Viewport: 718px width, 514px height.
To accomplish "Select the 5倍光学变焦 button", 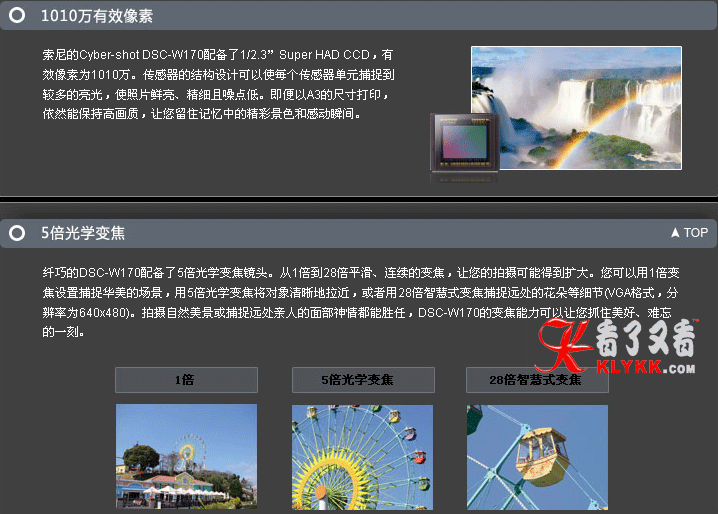I will pyautogui.click(x=363, y=380).
